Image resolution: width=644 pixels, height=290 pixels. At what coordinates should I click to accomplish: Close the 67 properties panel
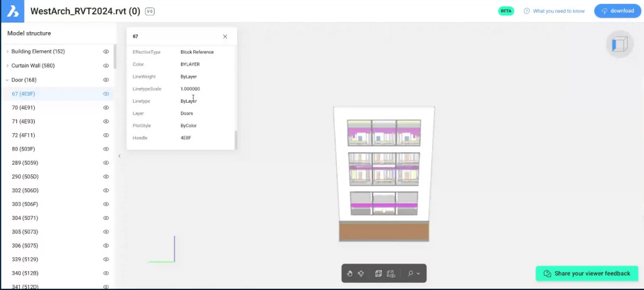[225, 37]
